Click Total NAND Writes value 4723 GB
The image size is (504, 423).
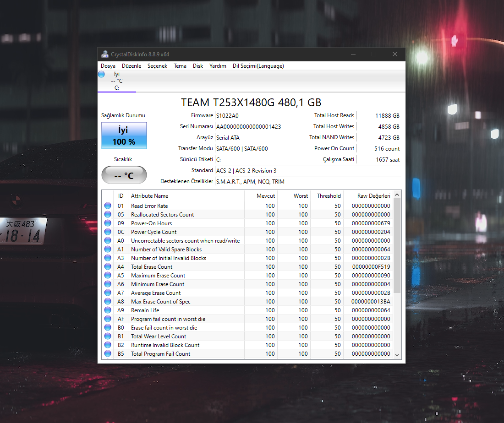point(379,137)
